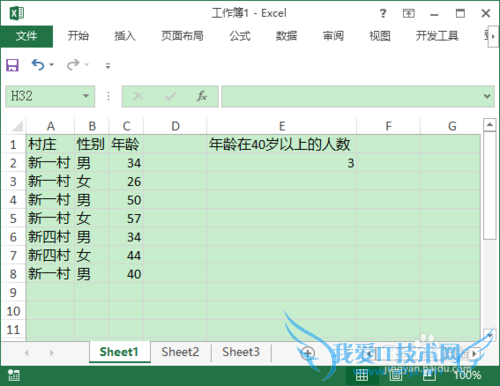Click the macro record status bar icon

14,375
